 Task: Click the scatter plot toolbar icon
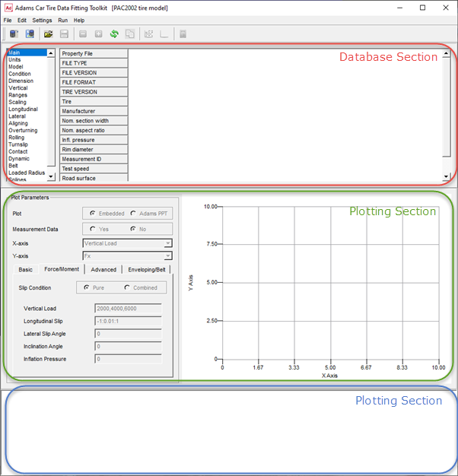148,34
